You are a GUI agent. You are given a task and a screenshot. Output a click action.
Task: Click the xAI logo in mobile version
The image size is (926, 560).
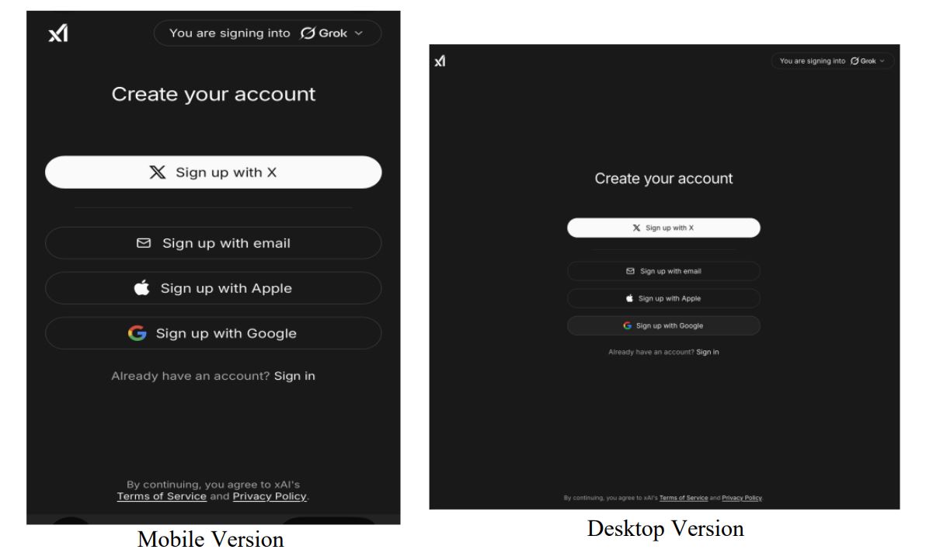coord(57,33)
